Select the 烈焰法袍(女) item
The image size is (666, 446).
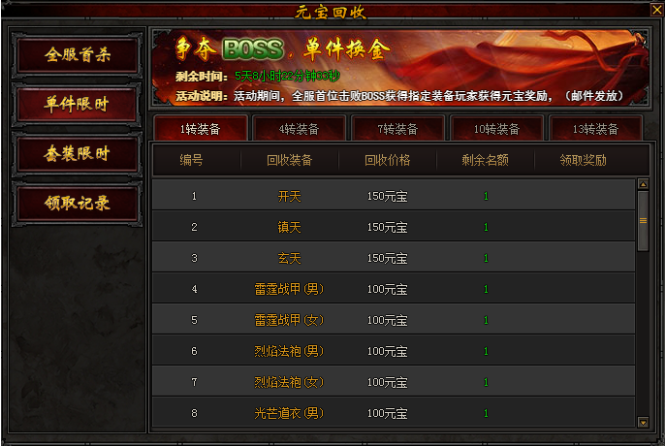(x=289, y=382)
